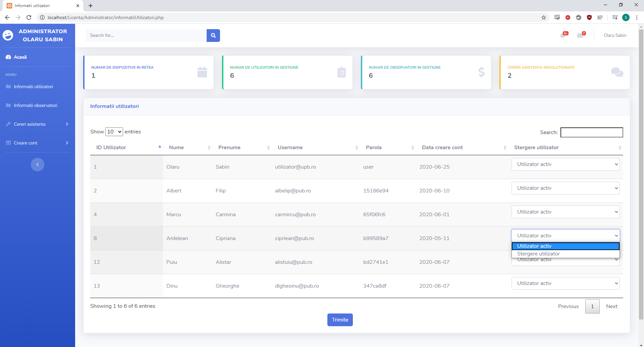Open the Show entries count dropdown

114,132
